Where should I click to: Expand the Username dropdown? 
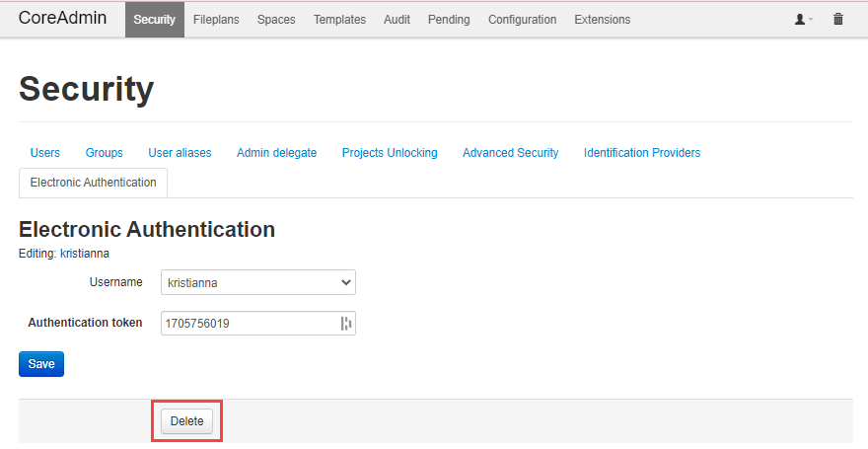(x=257, y=283)
